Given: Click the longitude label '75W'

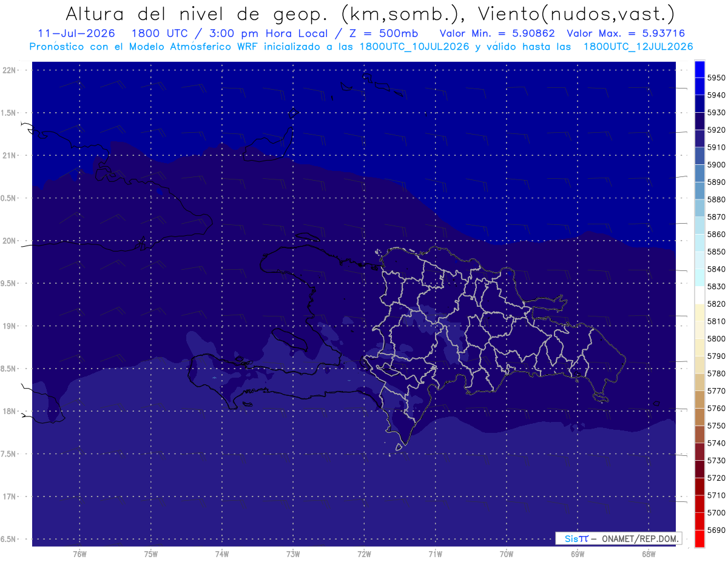Looking at the screenshot, I should [x=150, y=554].
